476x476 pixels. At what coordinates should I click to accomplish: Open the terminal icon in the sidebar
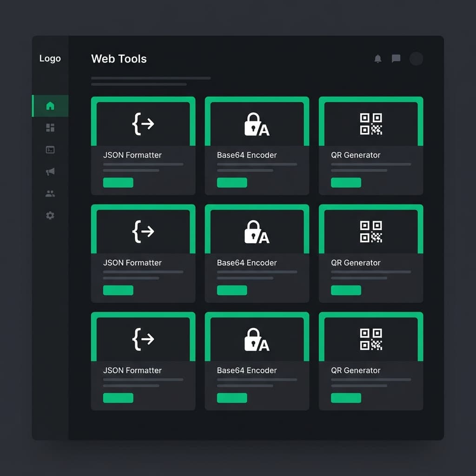click(50, 150)
